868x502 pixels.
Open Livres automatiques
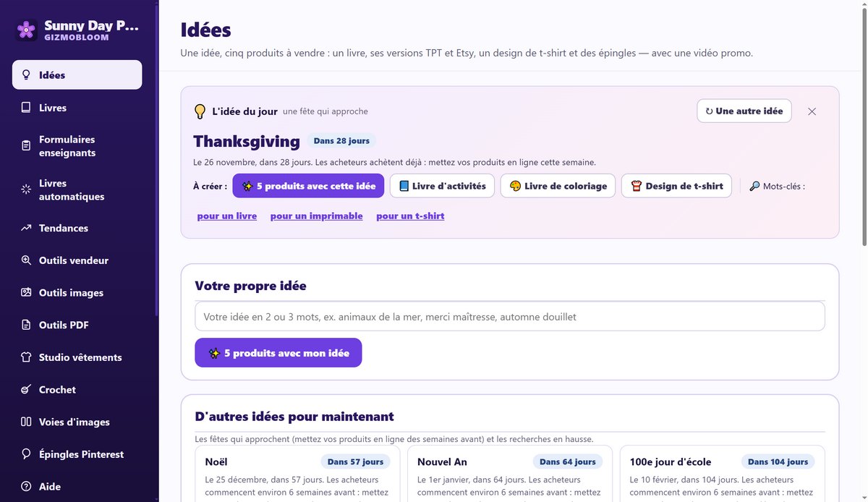click(77, 190)
